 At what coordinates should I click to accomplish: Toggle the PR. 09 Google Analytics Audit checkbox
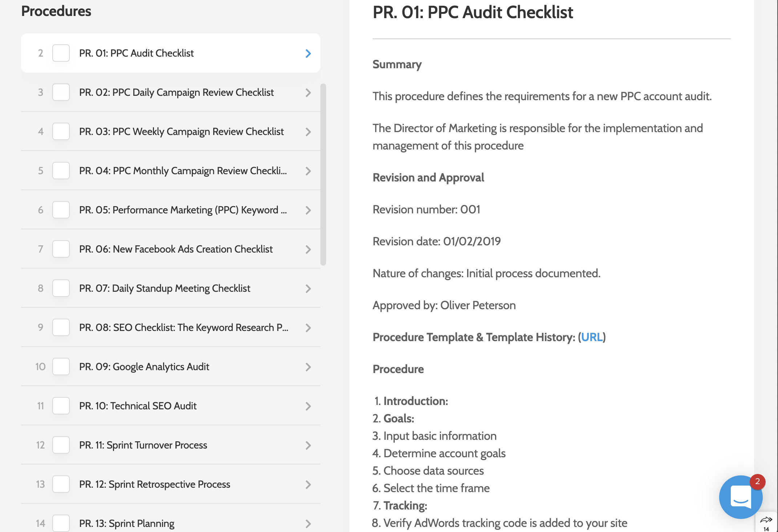pyautogui.click(x=61, y=367)
